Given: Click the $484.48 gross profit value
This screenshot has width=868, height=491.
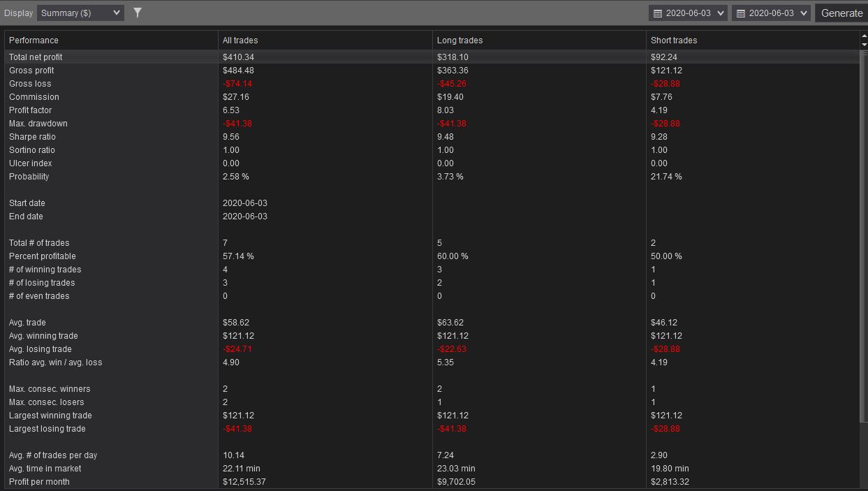Looking at the screenshot, I should [x=239, y=71].
